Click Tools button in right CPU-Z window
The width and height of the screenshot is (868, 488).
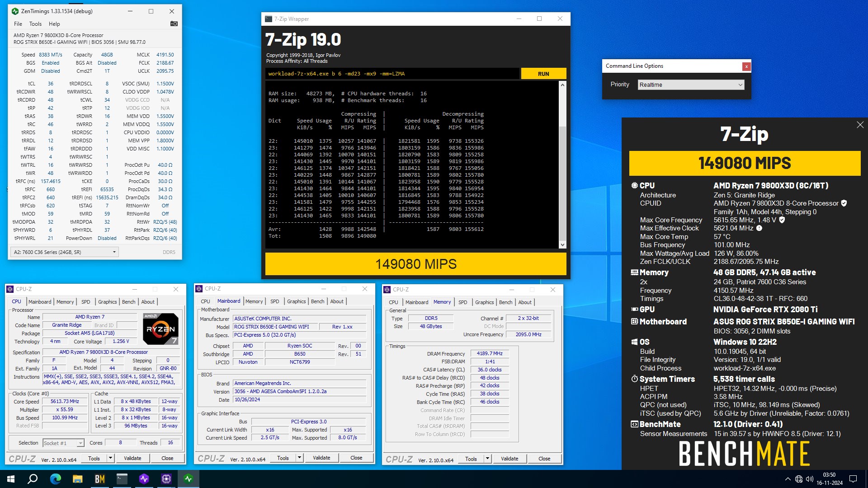[471, 459]
